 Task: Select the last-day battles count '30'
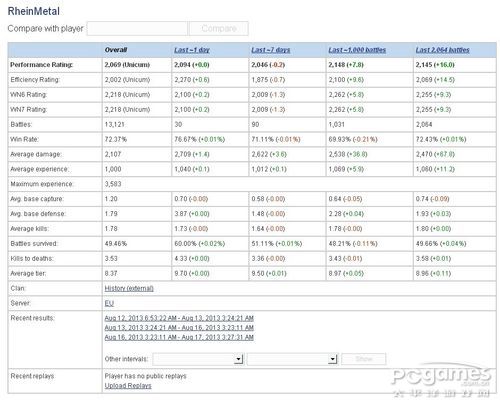pos(178,124)
